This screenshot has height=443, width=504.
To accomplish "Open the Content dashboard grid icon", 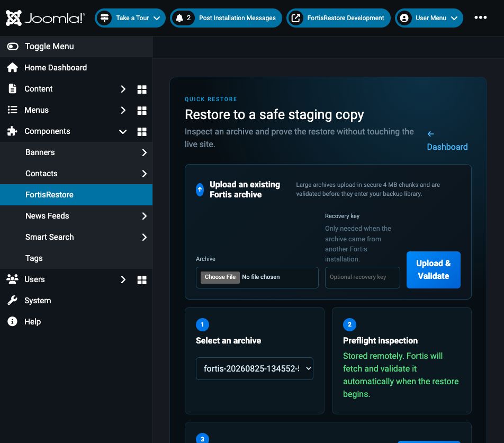I will point(142,89).
